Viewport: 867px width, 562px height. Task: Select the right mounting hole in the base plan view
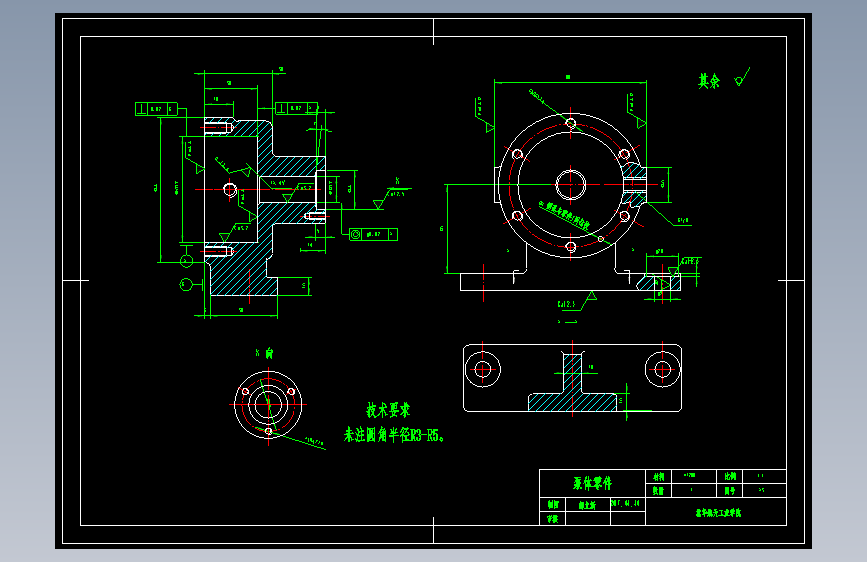[662, 370]
